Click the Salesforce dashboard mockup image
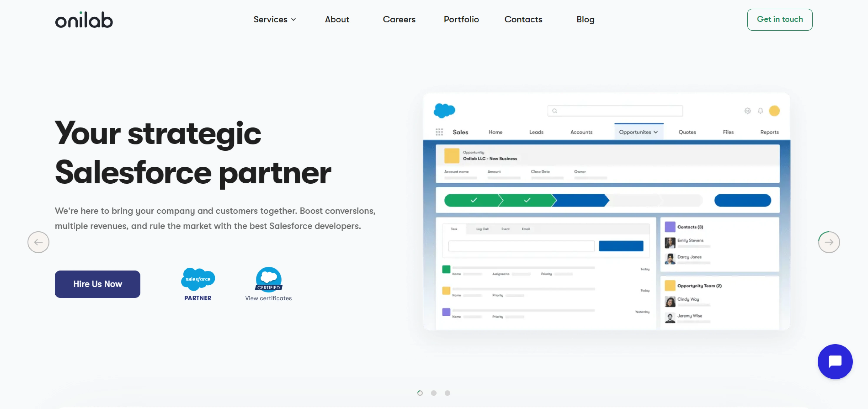 pos(606,211)
